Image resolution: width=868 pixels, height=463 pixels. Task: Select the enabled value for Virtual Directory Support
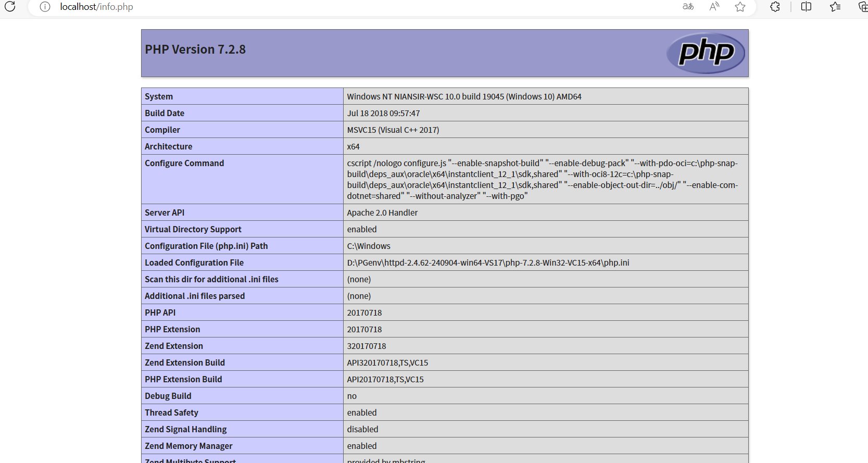(362, 229)
